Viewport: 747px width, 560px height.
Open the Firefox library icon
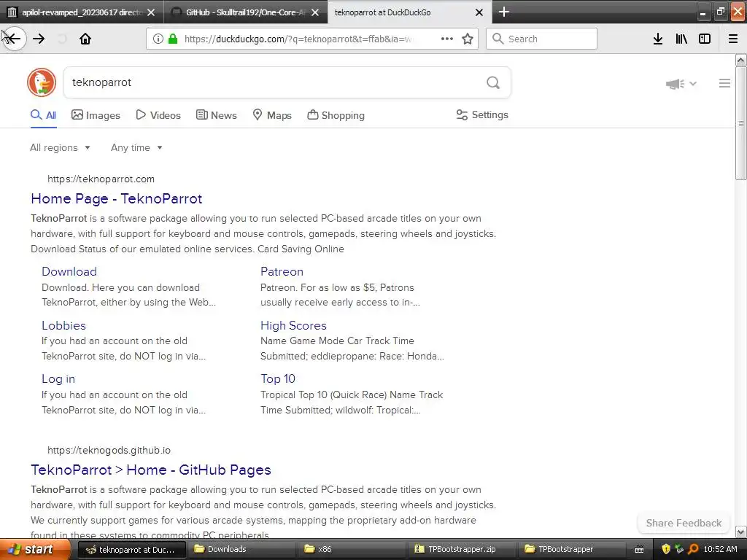pyautogui.click(x=681, y=39)
